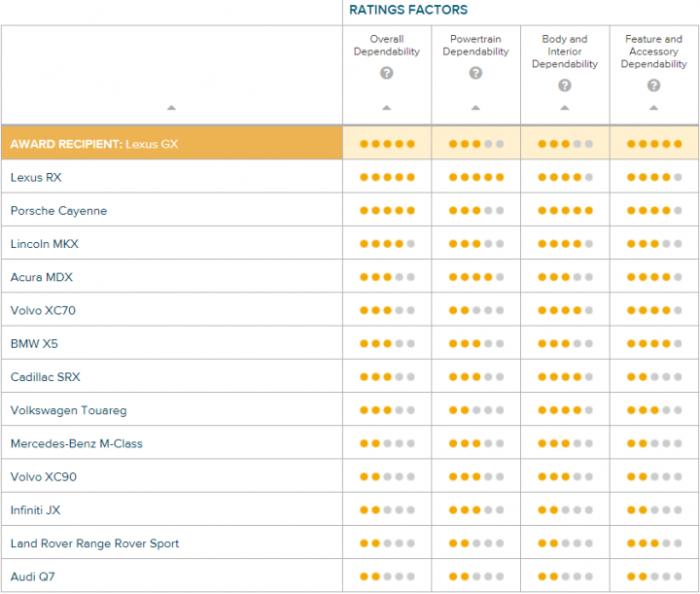Sort by Feature and Accessory Dependability arrow

point(653,108)
